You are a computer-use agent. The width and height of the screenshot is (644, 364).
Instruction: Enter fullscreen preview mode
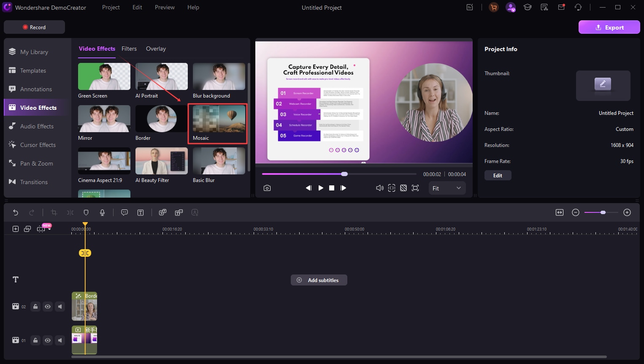coord(415,188)
